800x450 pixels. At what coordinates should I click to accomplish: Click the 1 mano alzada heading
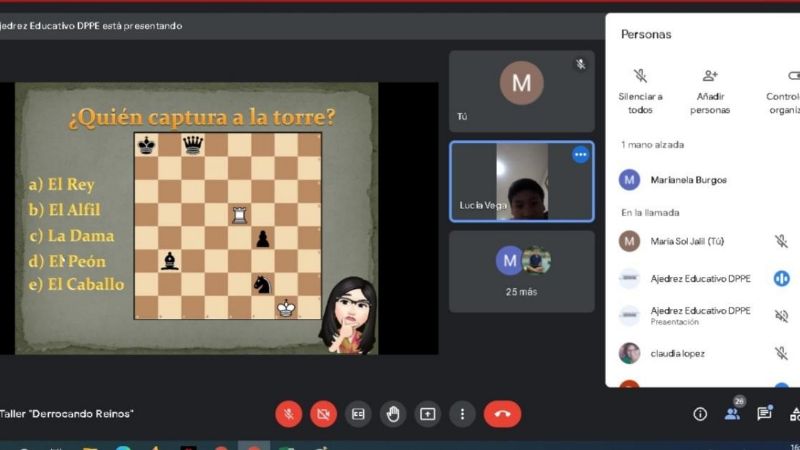point(652,145)
